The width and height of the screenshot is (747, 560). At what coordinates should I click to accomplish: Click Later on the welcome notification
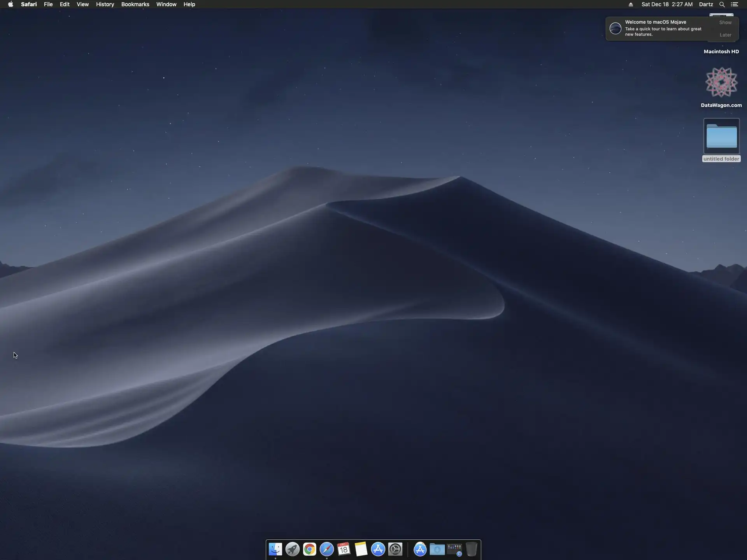(x=725, y=35)
